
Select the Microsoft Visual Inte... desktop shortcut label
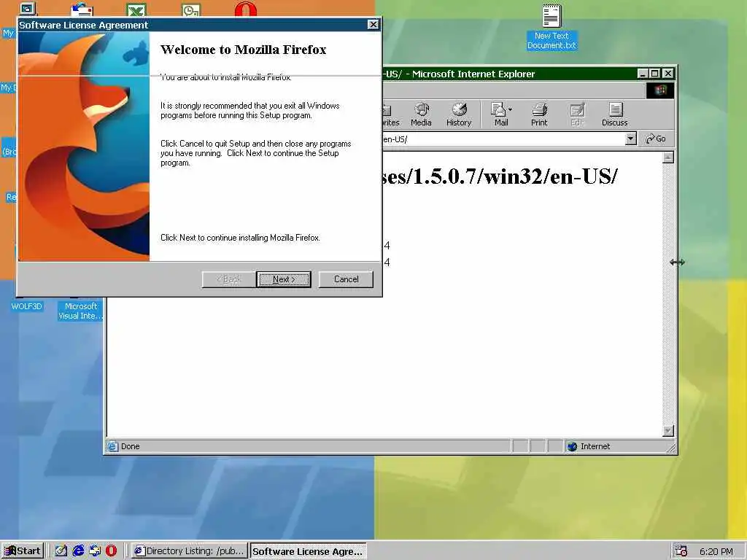pyautogui.click(x=80, y=311)
